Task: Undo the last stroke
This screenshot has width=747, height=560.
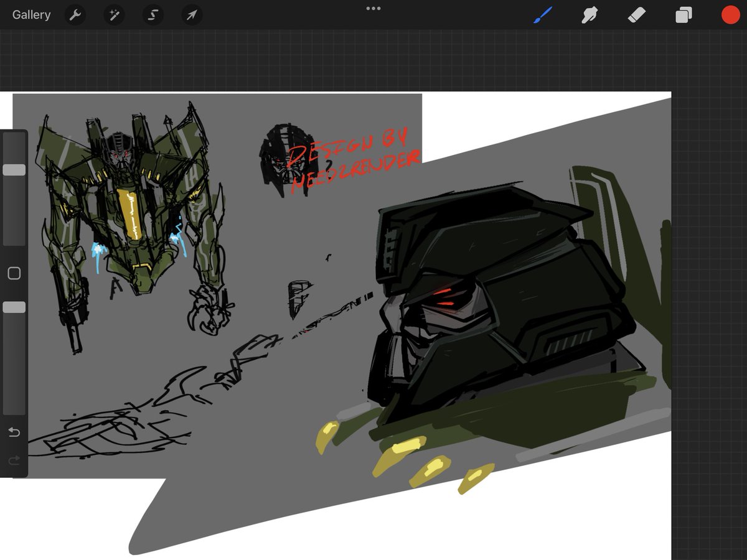Action: tap(14, 432)
